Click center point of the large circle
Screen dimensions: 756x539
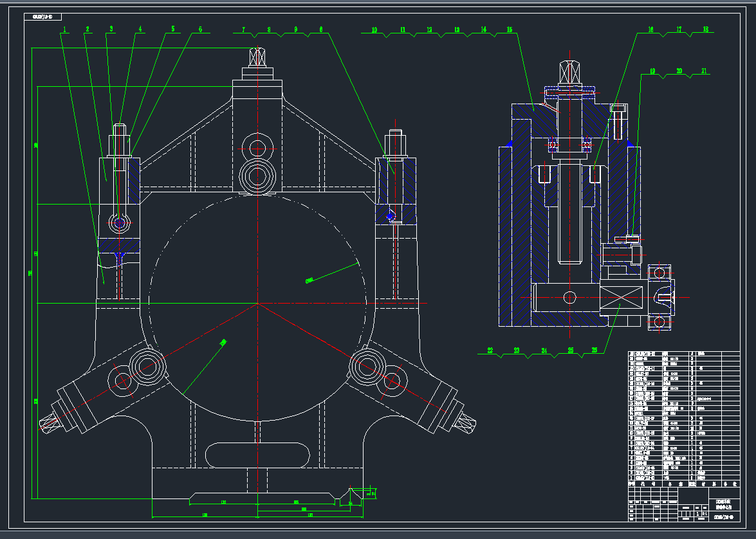click(x=257, y=303)
